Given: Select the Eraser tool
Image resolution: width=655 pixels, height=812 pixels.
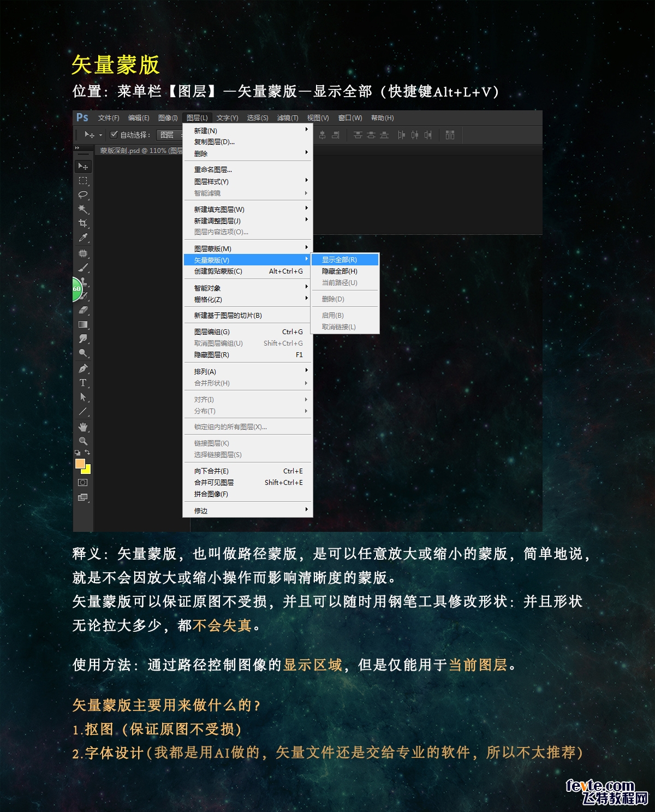Looking at the screenshot, I should click(83, 310).
